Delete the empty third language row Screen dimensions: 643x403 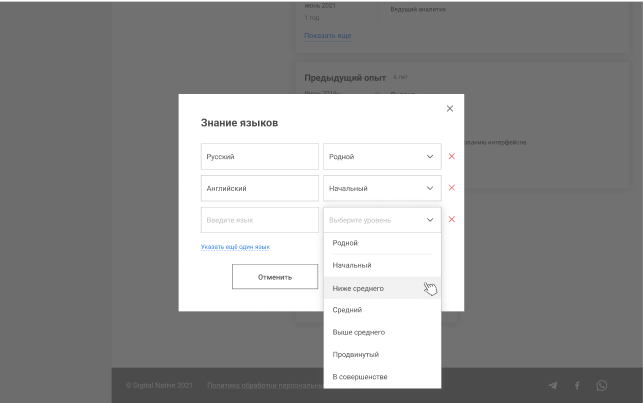[x=451, y=219]
